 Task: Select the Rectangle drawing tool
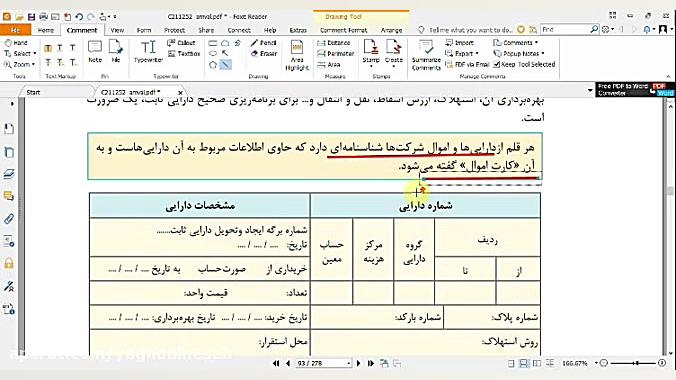click(213, 43)
